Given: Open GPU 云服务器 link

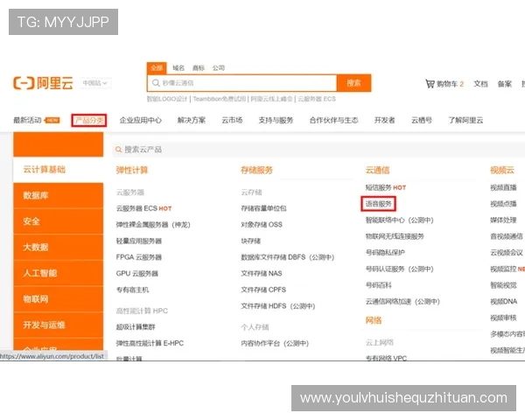Looking at the screenshot, I should click(x=137, y=274).
